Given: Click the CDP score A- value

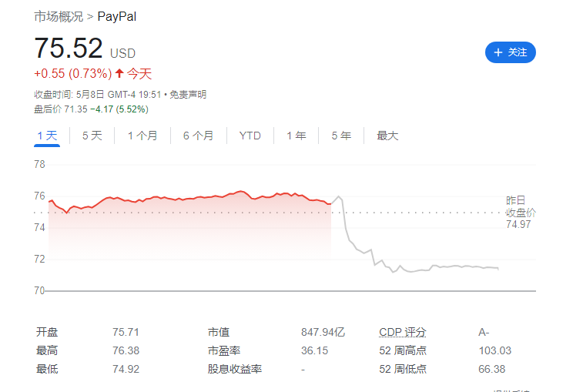Looking at the screenshot, I should click(484, 332).
